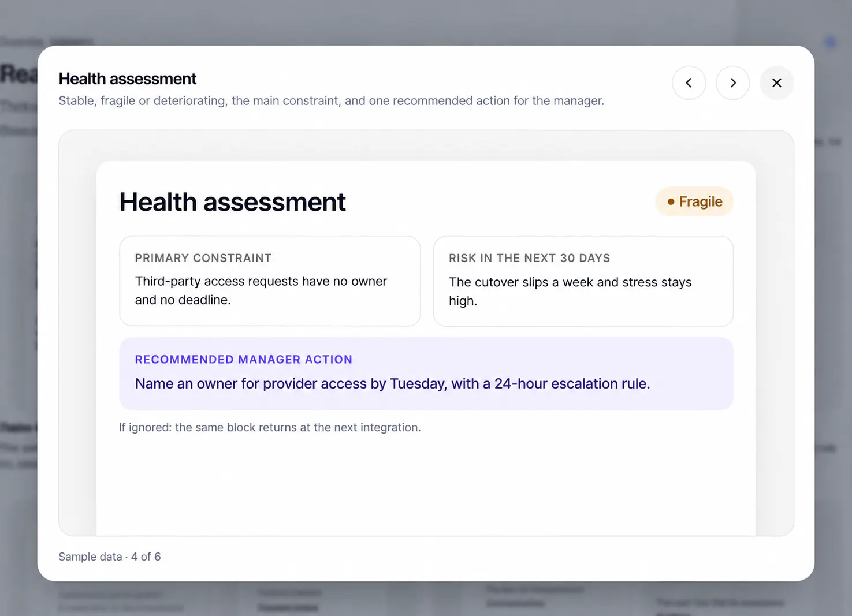Click 'Sample data · 4 of 6' footer text
The height and width of the screenshot is (616, 852).
tap(110, 557)
